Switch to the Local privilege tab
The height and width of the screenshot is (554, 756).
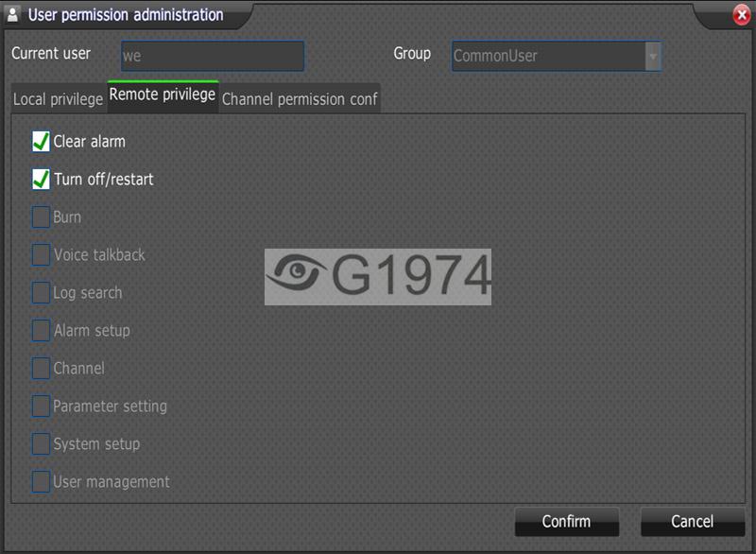pos(58,99)
